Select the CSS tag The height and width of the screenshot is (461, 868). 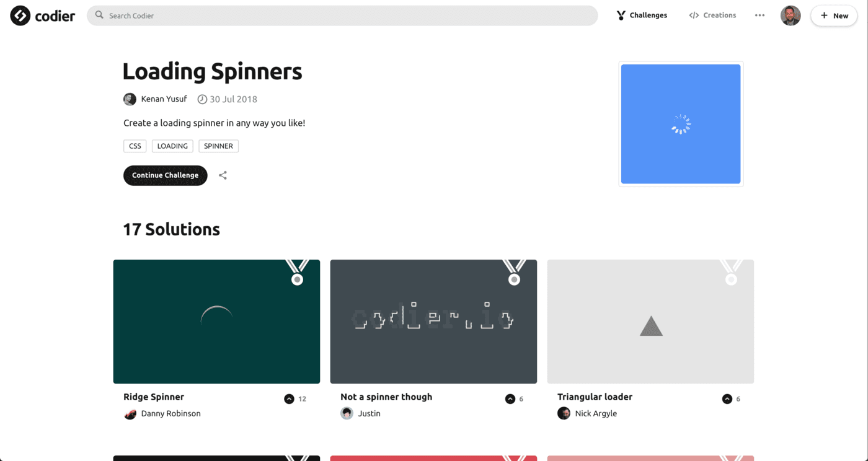coord(135,146)
